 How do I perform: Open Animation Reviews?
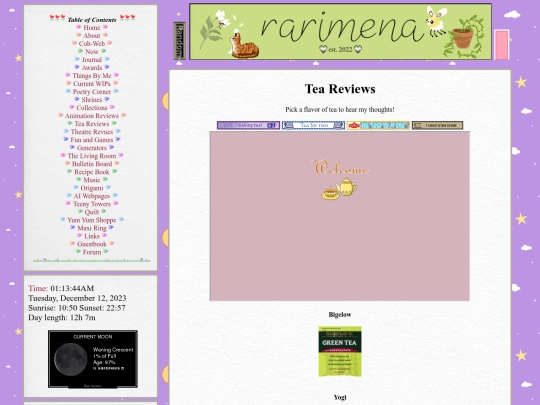(92, 116)
